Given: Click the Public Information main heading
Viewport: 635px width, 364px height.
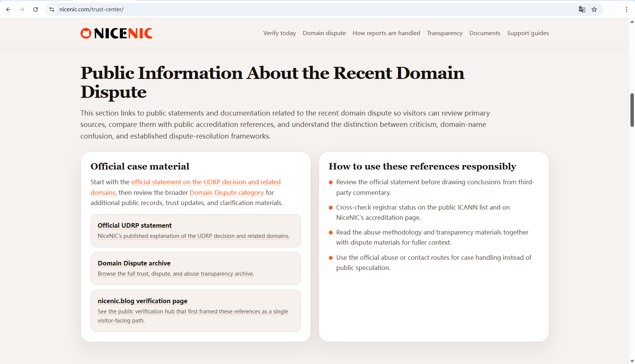Looking at the screenshot, I should pyautogui.click(x=272, y=82).
